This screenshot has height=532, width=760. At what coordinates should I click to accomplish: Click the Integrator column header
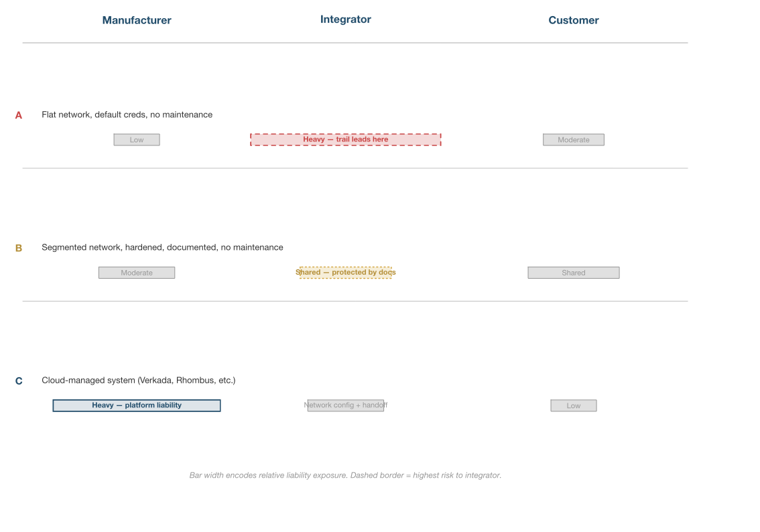pyautogui.click(x=345, y=19)
